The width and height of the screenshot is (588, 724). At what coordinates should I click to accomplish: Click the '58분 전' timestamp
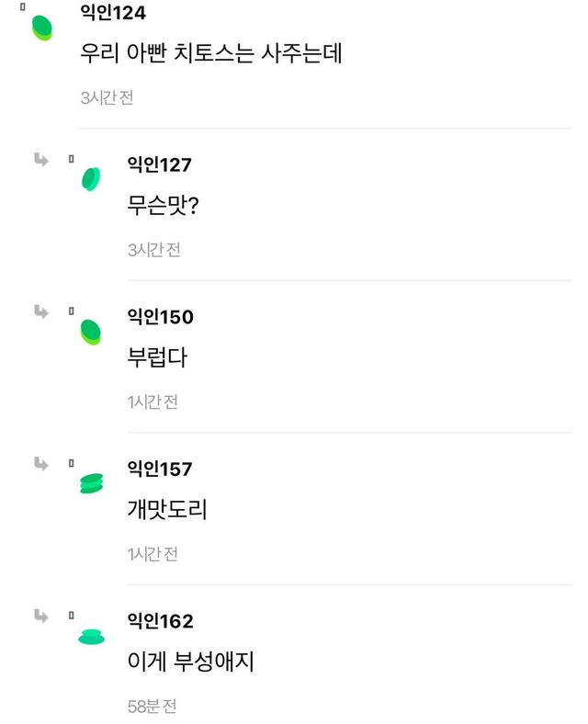click(x=152, y=707)
